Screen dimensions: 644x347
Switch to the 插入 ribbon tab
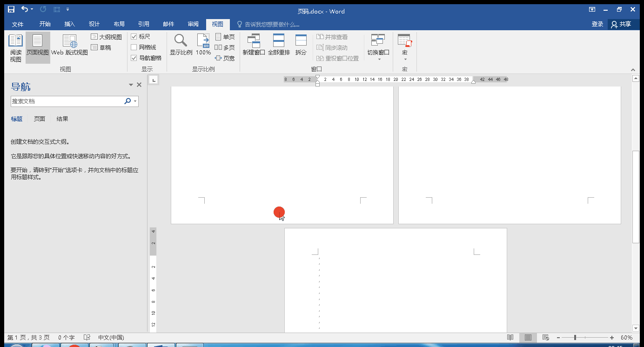click(69, 24)
